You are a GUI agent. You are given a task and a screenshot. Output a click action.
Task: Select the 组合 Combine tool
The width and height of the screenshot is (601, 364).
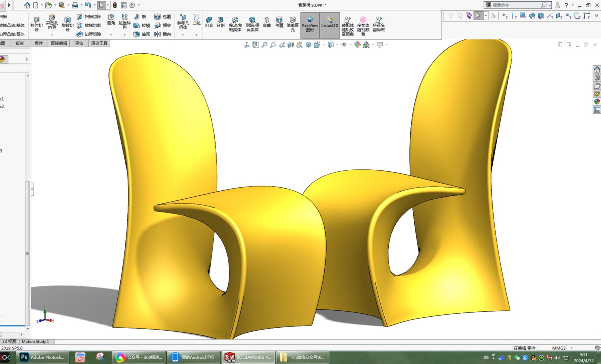pos(209,22)
